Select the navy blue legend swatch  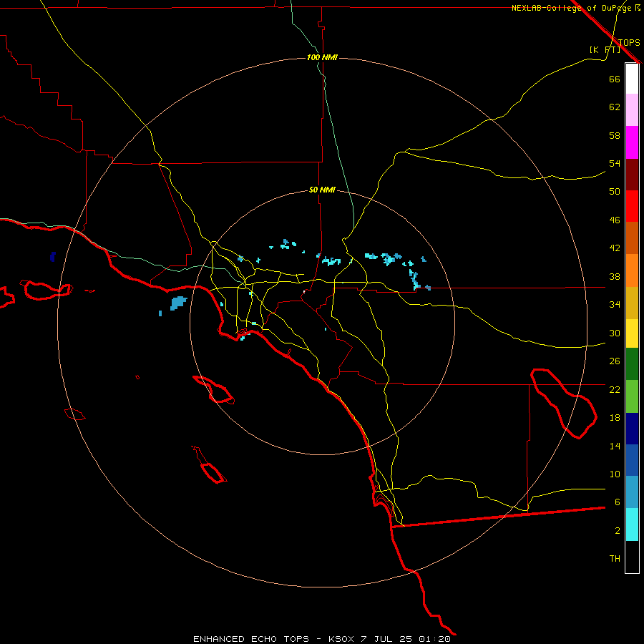(632, 429)
